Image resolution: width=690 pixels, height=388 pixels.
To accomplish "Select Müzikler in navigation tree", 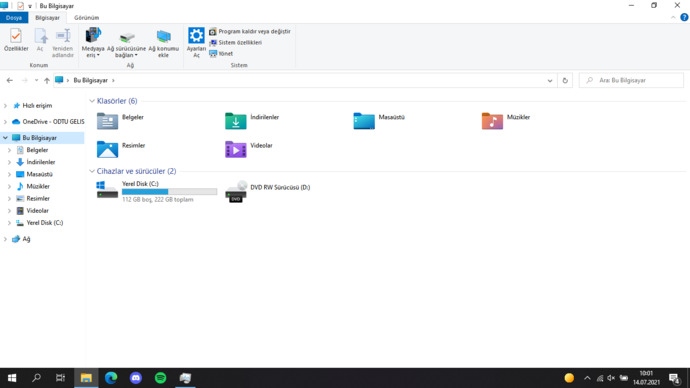I will click(38, 187).
